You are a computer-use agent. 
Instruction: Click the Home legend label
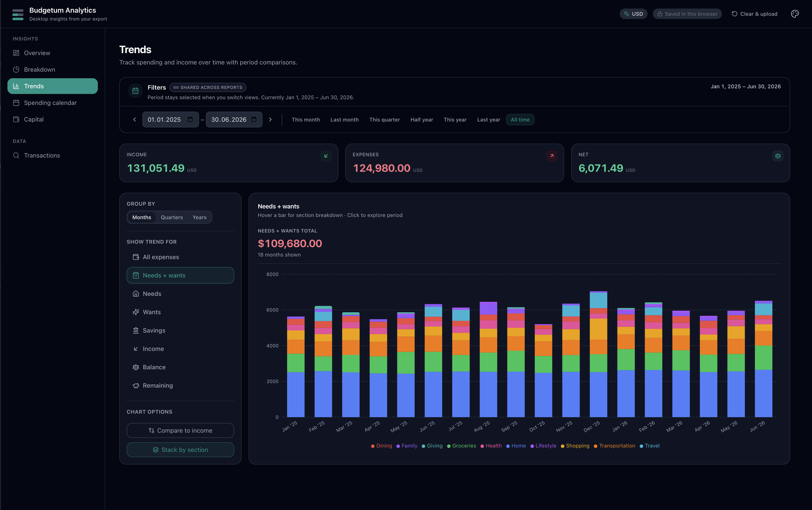(x=518, y=446)
